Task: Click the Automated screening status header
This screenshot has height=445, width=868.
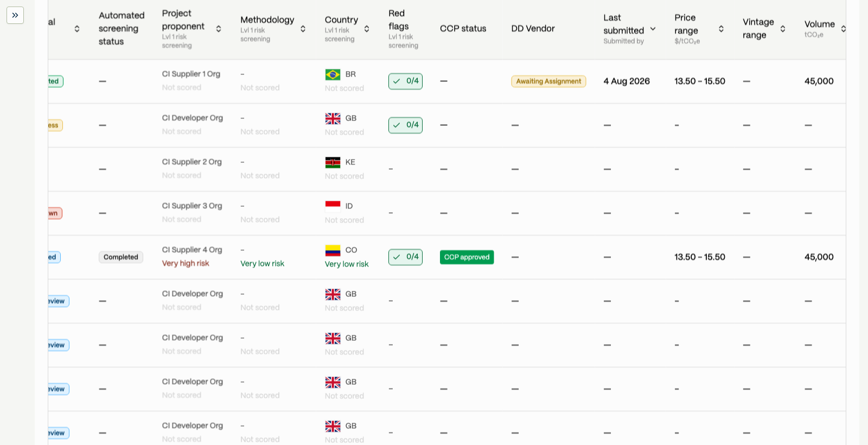Action: pos(122,29)
